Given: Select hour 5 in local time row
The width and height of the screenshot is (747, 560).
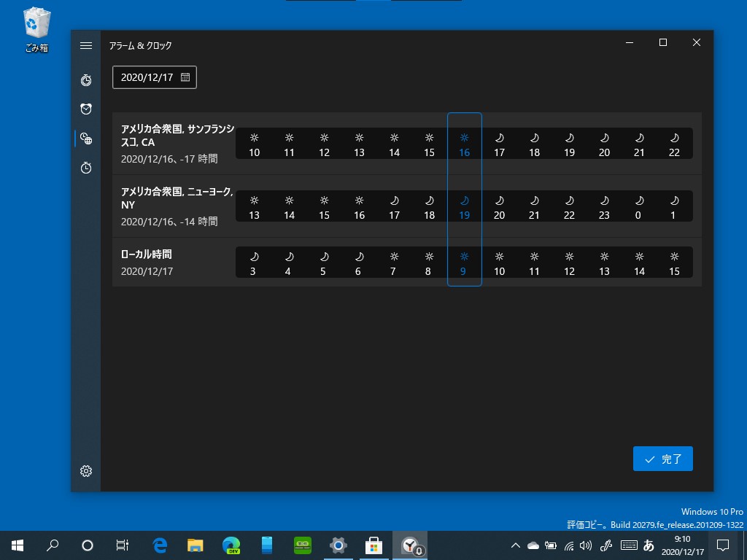Looking at the screenshot, I should click(x=323, y=264).
